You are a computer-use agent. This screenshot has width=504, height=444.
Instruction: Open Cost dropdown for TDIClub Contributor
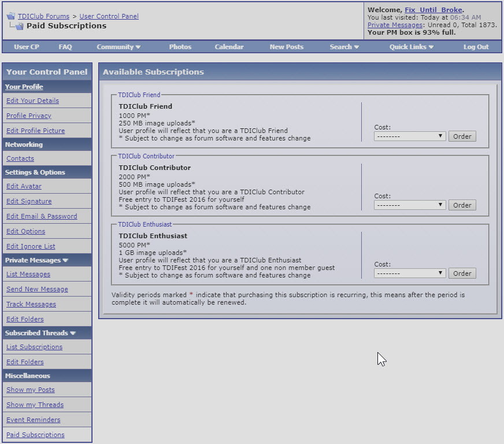click(410, 205)
